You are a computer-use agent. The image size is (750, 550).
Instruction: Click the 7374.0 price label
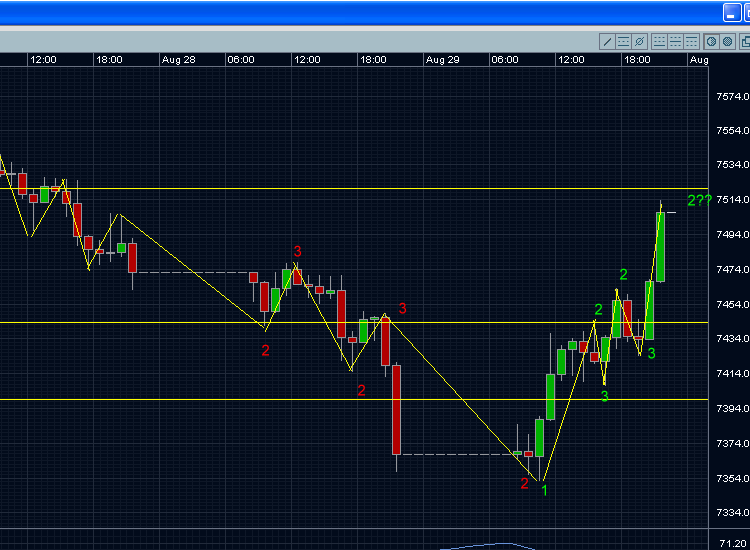[732, 443]
